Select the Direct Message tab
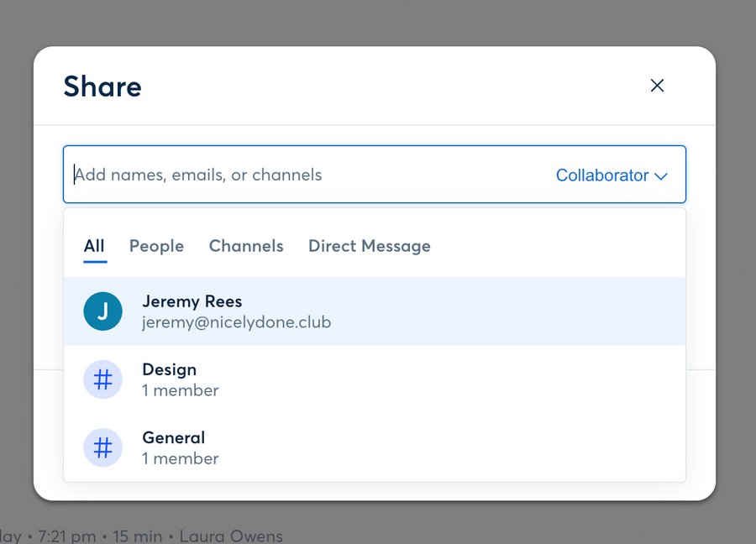This screenshot has height=544, width=756. (370, 246)
